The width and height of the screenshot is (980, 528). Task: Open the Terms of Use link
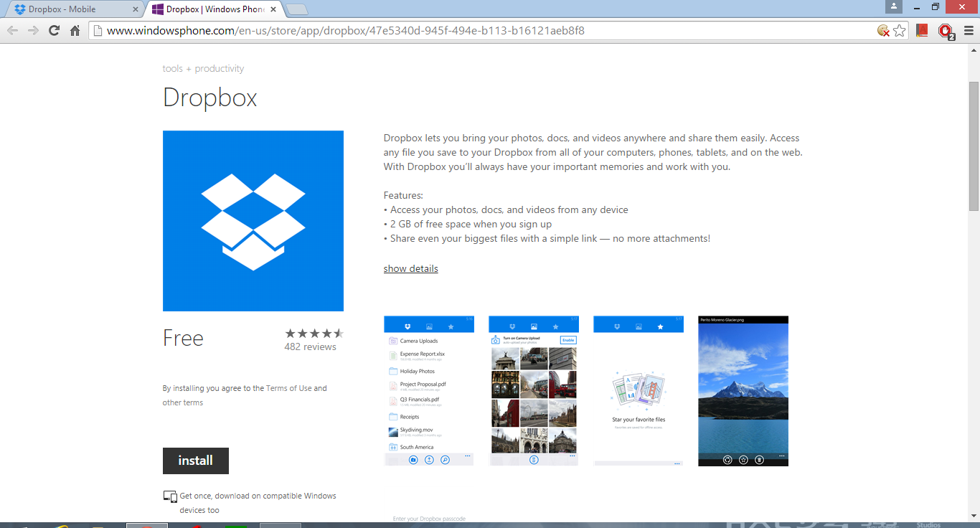[288, 388]
